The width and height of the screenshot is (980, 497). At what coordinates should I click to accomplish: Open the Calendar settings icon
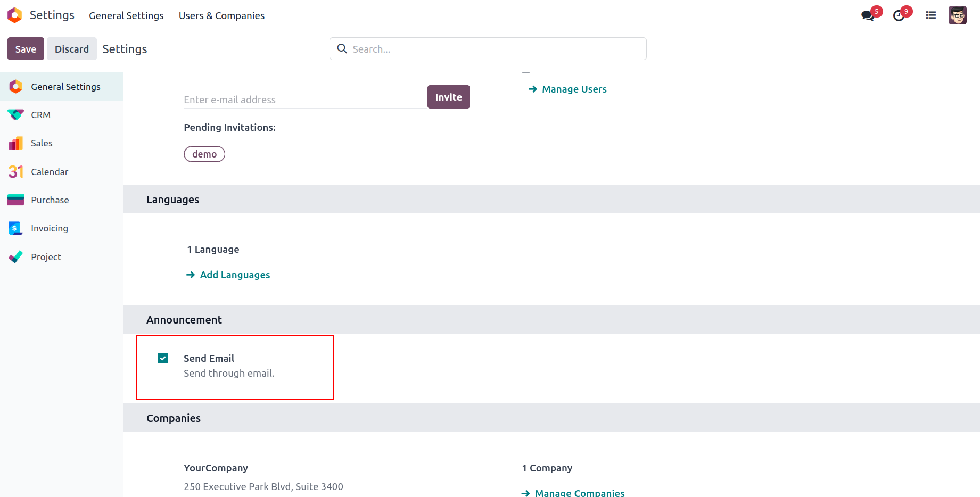[x=15, y=172]
